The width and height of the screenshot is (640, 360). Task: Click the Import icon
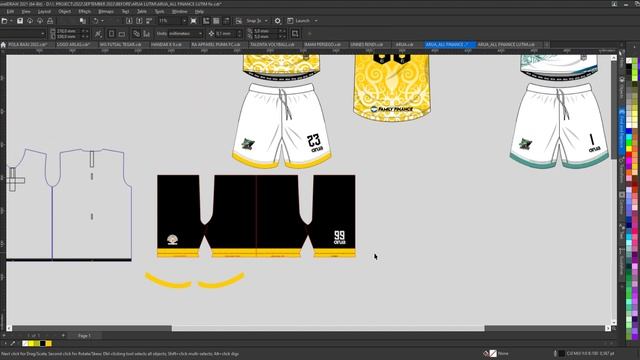[x=129, y=20]
